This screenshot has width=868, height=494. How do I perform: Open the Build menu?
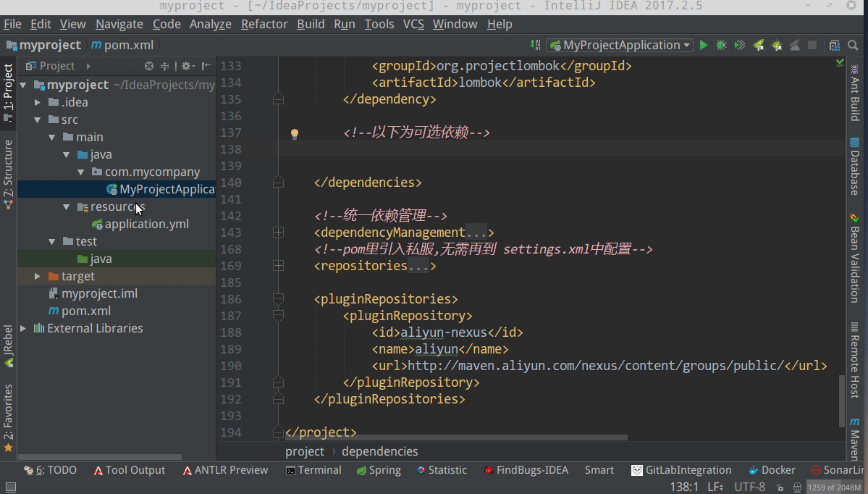311,25
